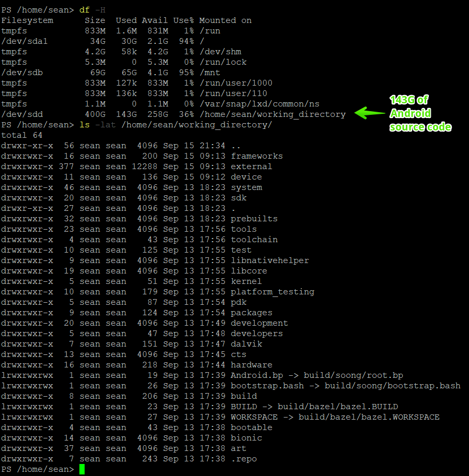
Task: Click 'bootstrap.bash' symlink name
Action: coord(267,386)
